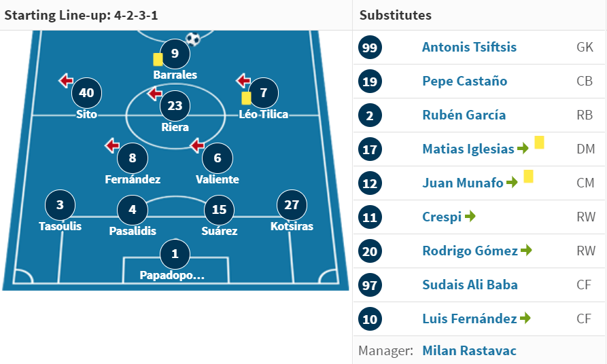
Task: Click the football goal icon near Barrales
Action: pos(193,39)
